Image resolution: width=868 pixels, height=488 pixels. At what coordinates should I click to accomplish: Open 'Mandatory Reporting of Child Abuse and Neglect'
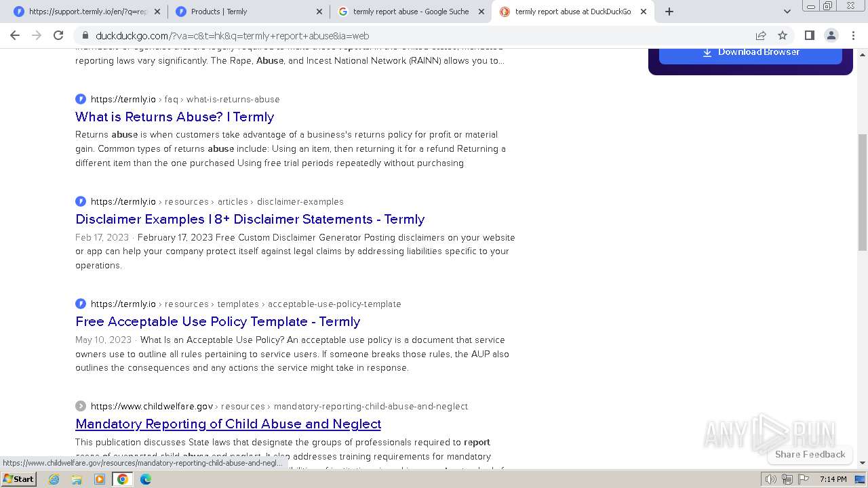coord(228,424)
